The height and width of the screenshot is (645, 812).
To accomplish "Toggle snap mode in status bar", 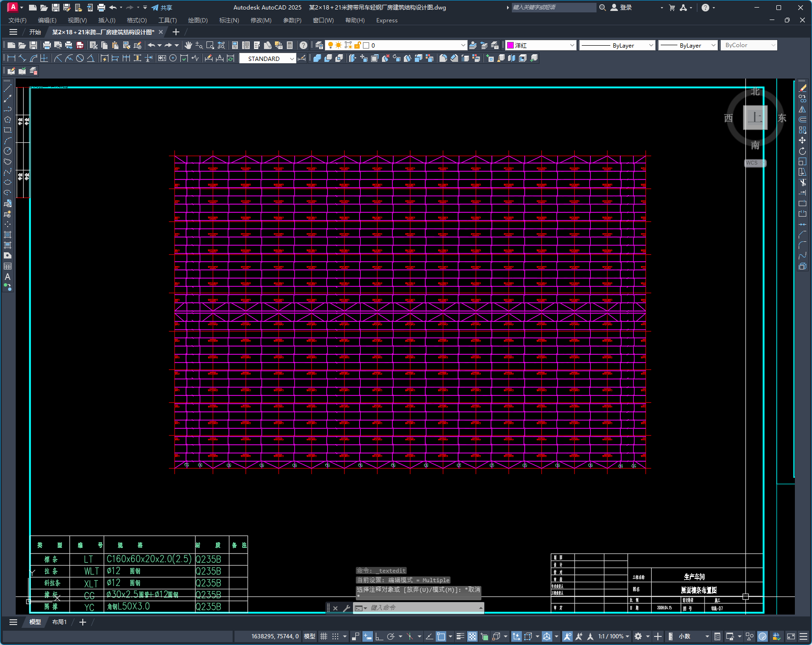I will click(x=335, y=636).
